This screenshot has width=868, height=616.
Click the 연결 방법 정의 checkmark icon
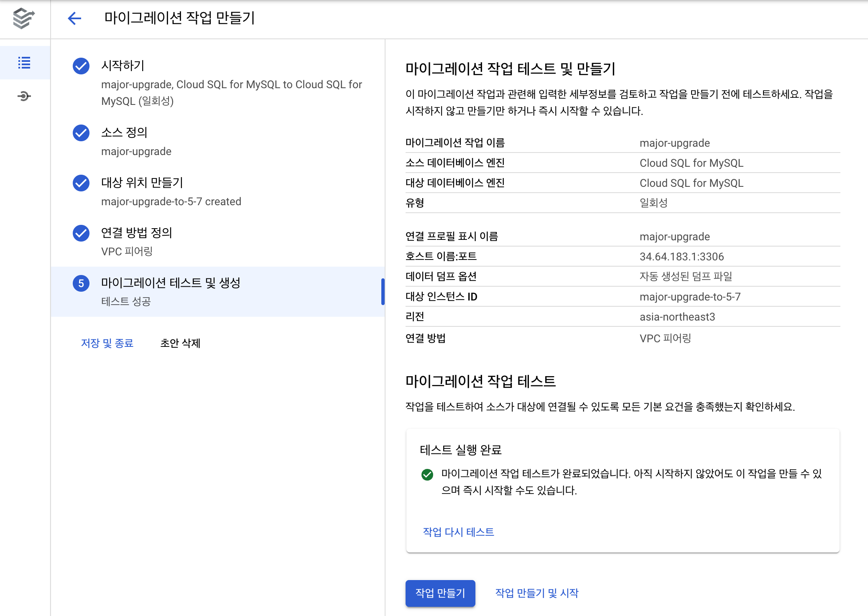[x=81, y=233]
